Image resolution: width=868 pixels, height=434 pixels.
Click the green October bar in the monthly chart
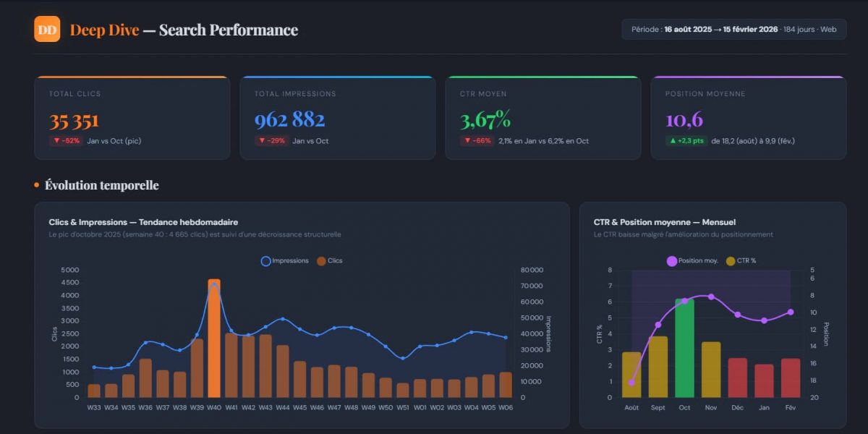pos(684,347)
